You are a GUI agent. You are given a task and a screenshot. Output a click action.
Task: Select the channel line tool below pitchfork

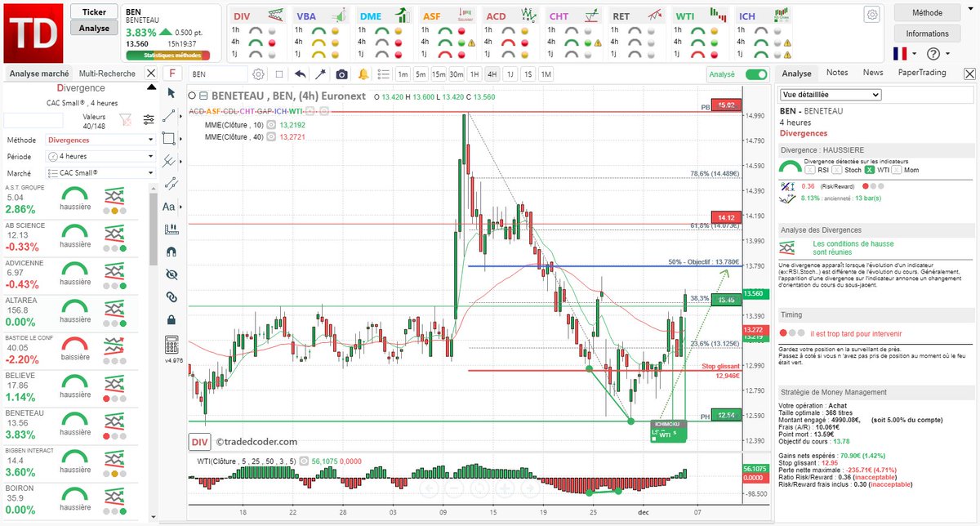(171, 184)
